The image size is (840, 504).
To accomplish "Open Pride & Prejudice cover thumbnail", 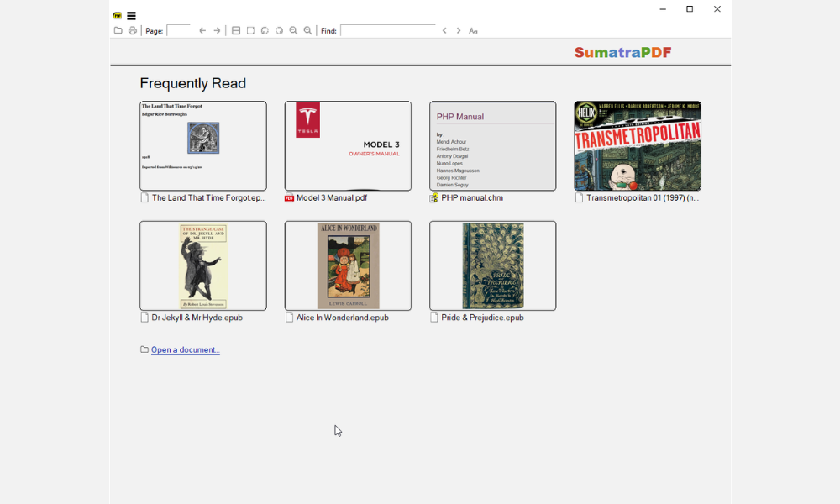I will [x=493, y=265].
